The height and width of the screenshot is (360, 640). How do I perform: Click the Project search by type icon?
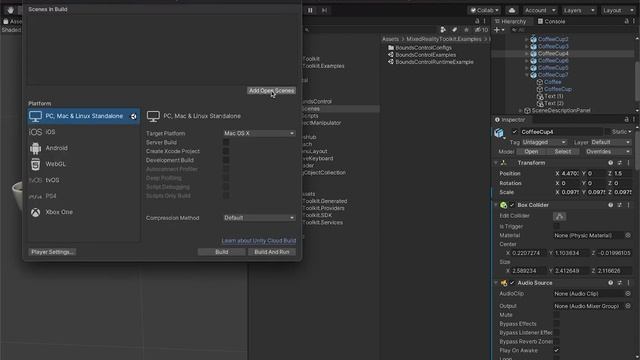point(443,30)
